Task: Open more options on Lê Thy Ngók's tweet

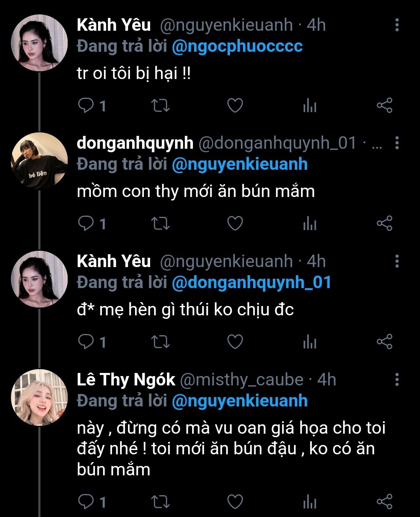Action: (397, 380)
